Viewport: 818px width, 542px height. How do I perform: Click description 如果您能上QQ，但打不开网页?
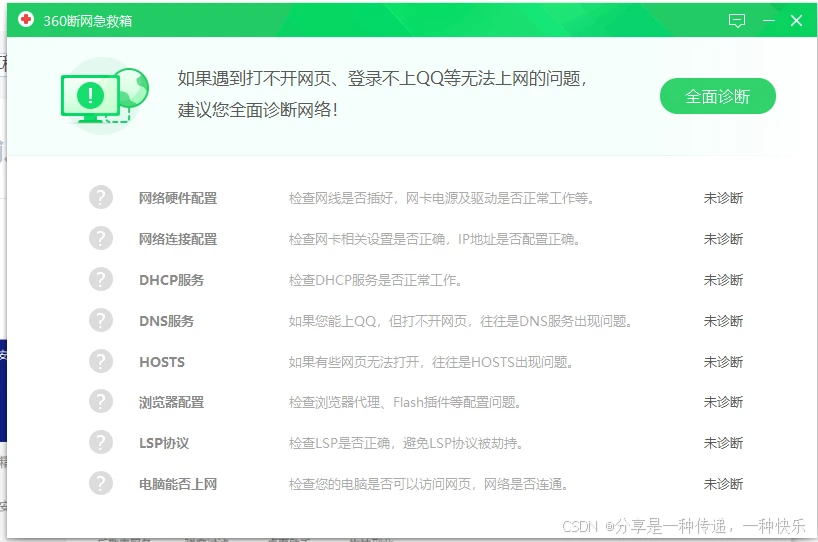coord(460,321)
